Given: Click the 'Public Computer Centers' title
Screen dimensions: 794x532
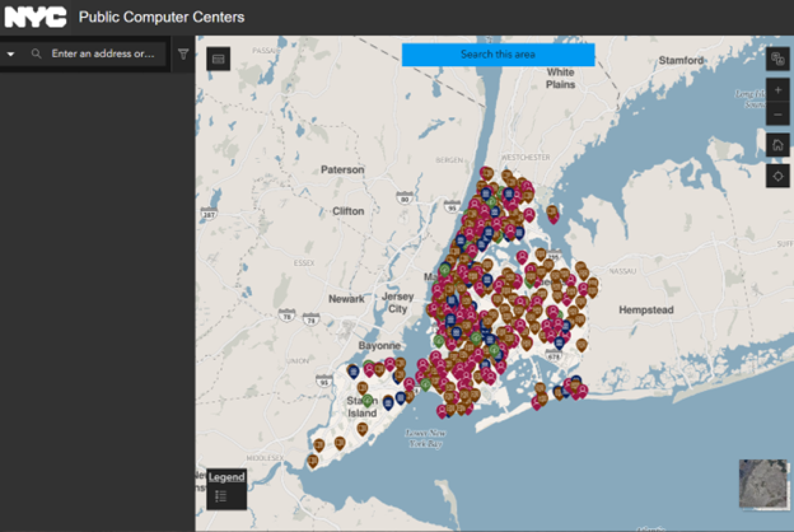Looking at the screenshot, I should [162, 17].
